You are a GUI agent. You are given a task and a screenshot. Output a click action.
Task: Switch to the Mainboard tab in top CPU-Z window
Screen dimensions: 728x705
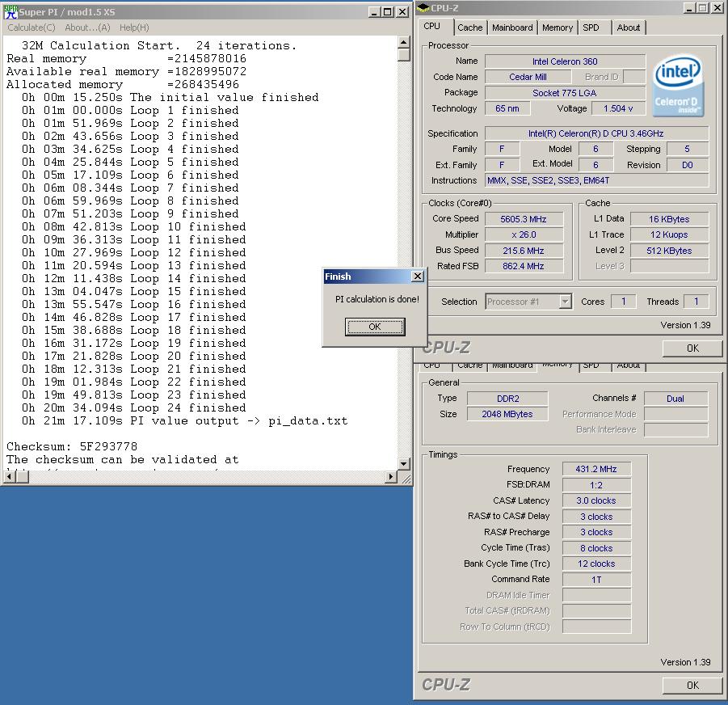pyautogui.click(x=512, y=27)
